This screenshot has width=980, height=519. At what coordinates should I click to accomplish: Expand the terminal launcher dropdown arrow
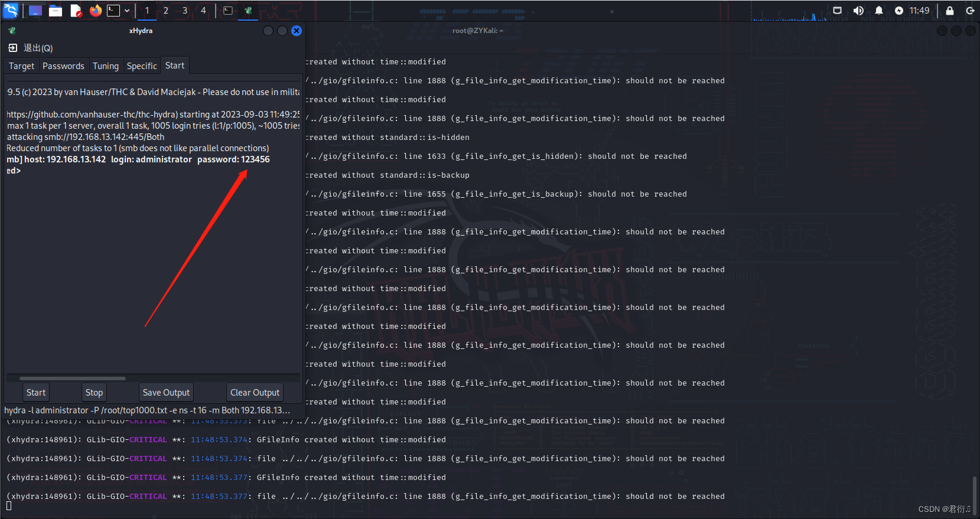[x=127, y=11]
